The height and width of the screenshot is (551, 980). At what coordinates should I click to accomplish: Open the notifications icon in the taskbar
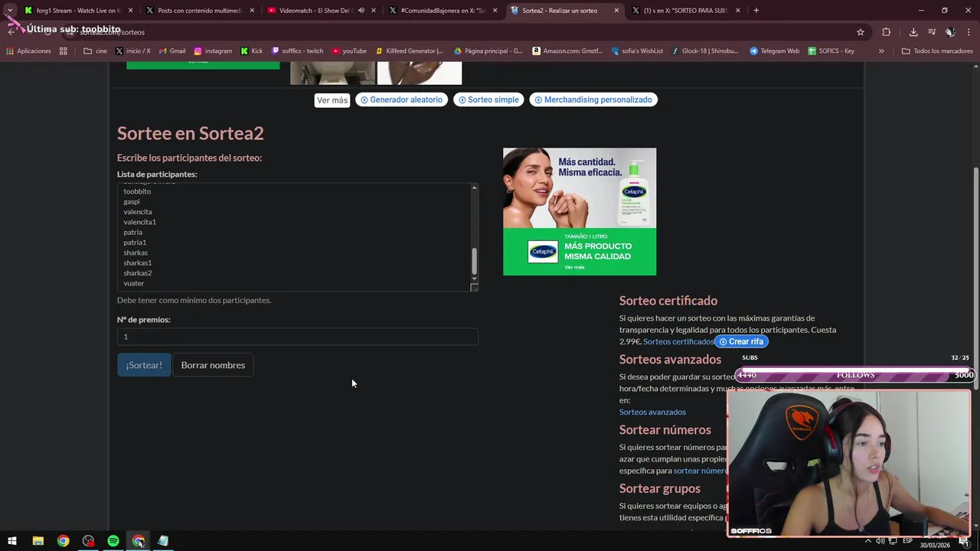point(964,541)
